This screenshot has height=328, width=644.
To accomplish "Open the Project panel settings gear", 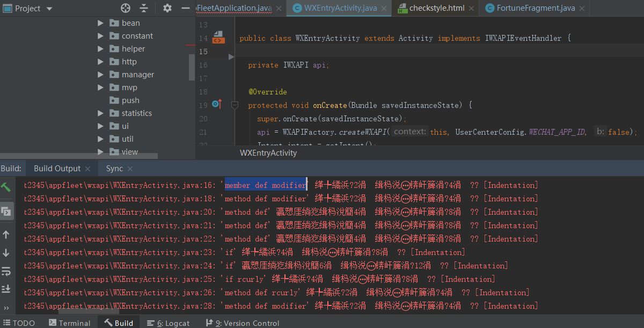I will click(x=166, y=8).
